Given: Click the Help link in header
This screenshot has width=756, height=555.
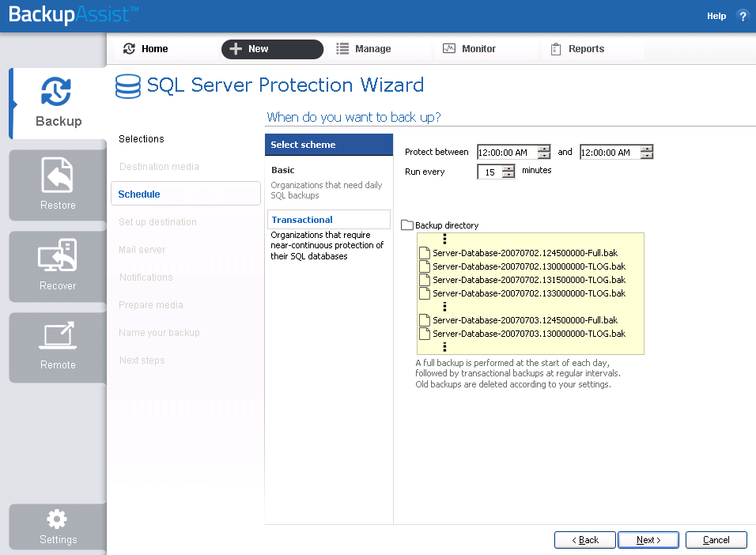Looking at the screenshot, I should tap(716, 16).
